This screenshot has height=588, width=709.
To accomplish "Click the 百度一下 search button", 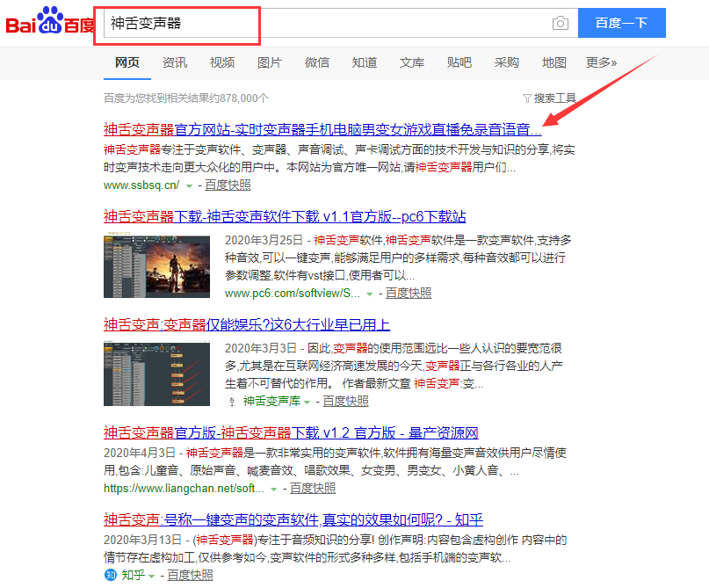I will click(x=622, y=23).
